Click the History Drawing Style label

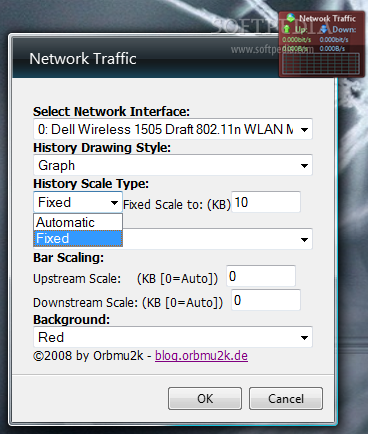(102, 148)
